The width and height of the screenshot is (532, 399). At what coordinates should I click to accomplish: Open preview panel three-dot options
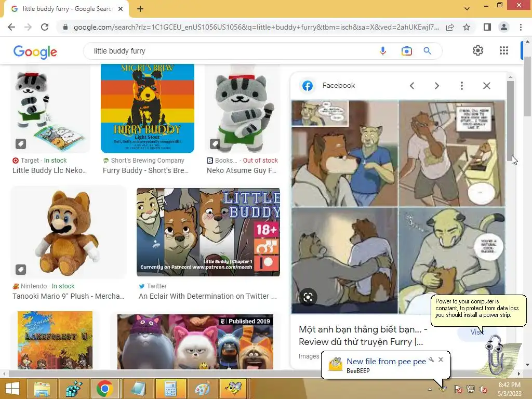462,86
